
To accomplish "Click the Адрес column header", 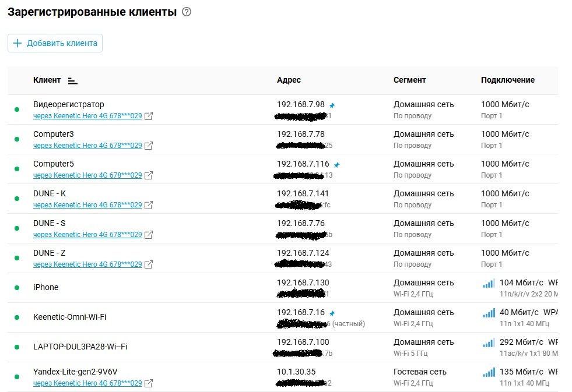I will click(289, 80).
